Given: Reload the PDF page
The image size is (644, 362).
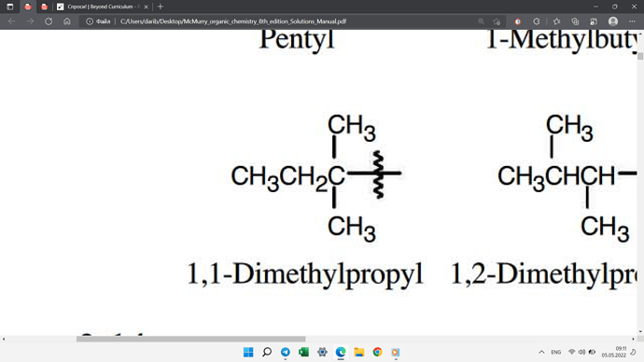Looking at the screenshot, I should [x=49, y=21].
